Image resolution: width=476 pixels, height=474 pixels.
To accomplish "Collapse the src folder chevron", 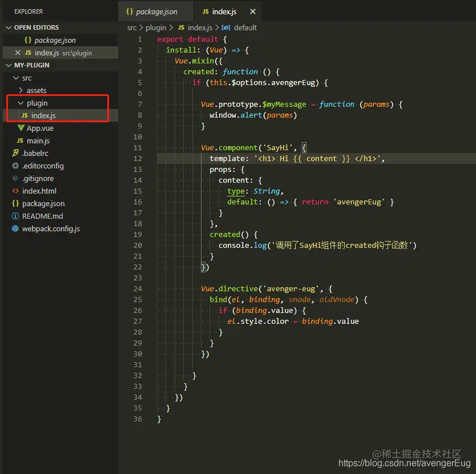I will coord(16,78).
